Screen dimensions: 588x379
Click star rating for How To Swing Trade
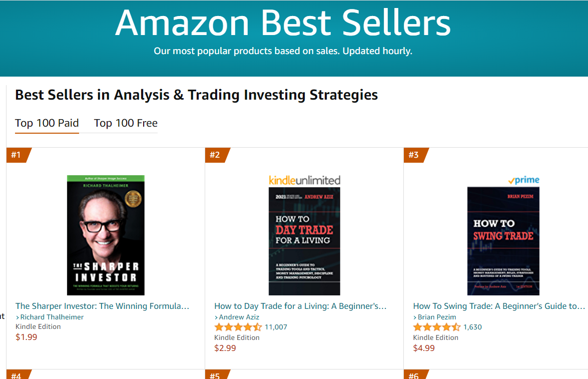[437, 327]
